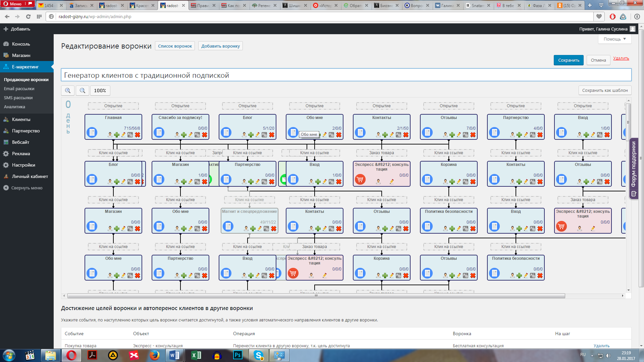Viewport: 644px width, 362px height.
Task: Open the Email рассылки submenu item
Action: pyautogui.click(x=19, y=89)
